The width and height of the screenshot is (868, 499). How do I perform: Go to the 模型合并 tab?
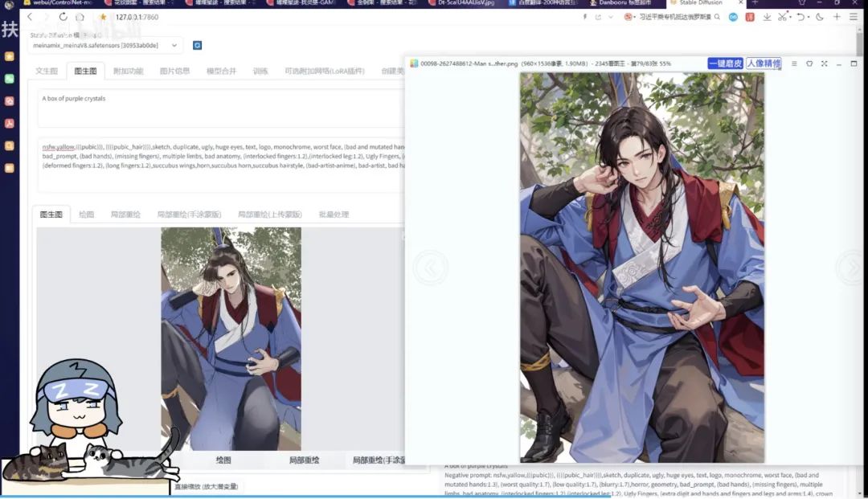[x=222, y=71]
